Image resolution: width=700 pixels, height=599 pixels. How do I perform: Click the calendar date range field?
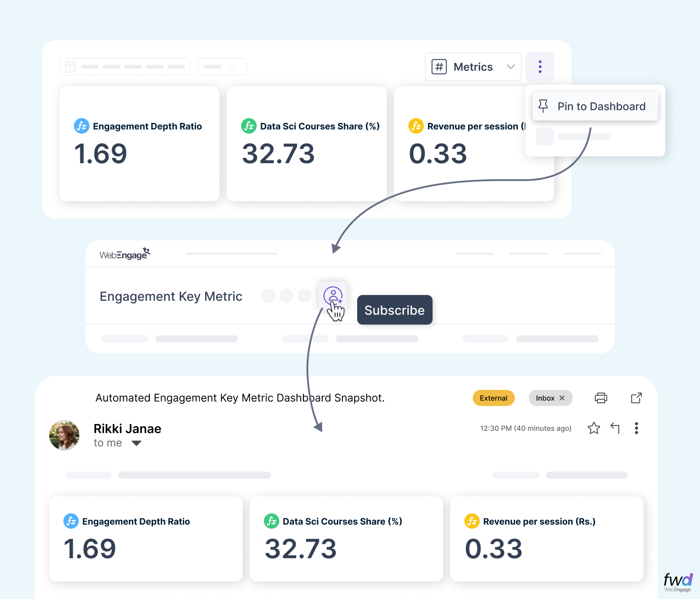(125, 67)
